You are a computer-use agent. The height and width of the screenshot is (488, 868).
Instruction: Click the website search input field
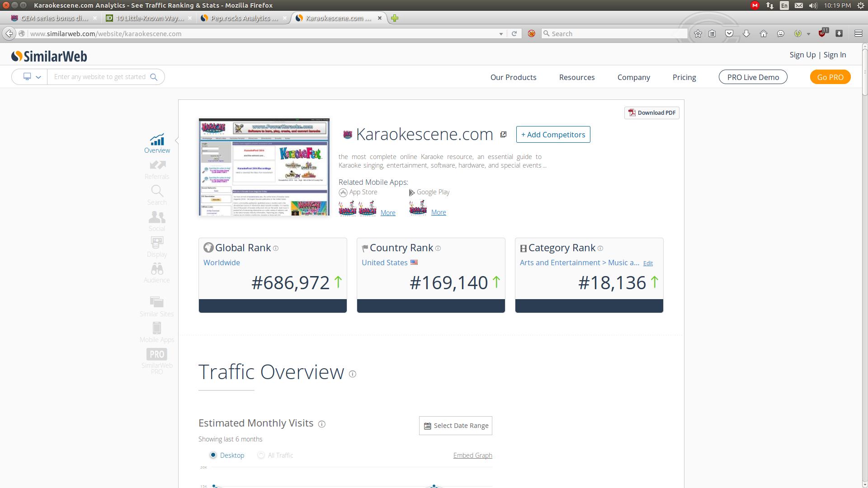point(100,77)
